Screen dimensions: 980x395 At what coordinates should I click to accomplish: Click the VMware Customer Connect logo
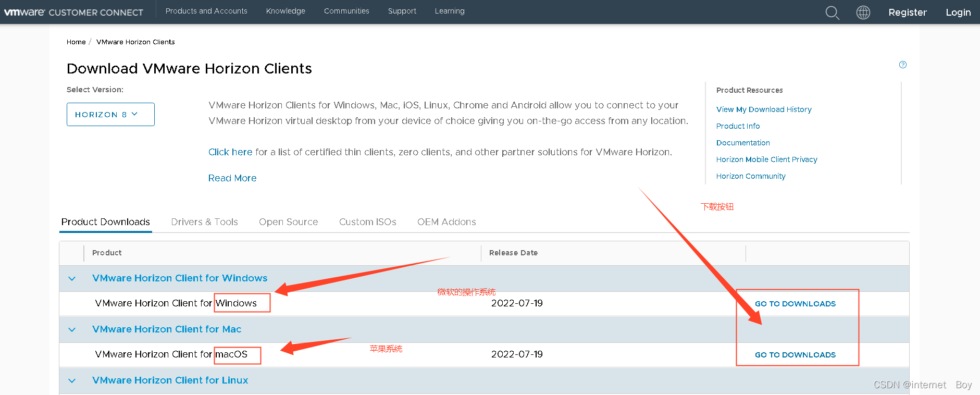[73, 12]
